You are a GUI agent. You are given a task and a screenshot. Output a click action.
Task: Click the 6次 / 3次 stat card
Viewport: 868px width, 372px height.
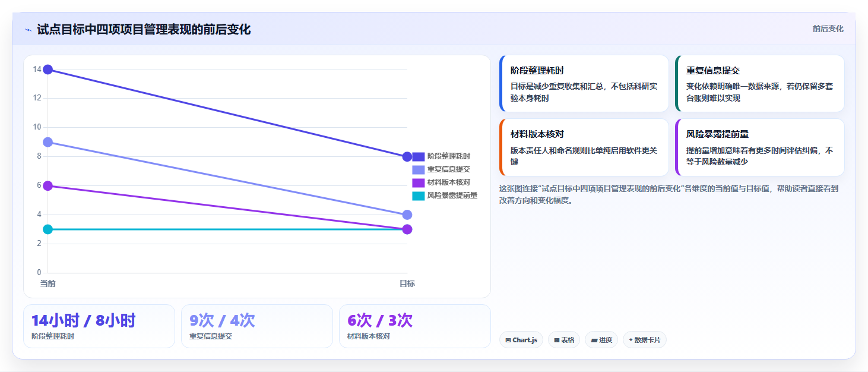click(x=415, y=326)
